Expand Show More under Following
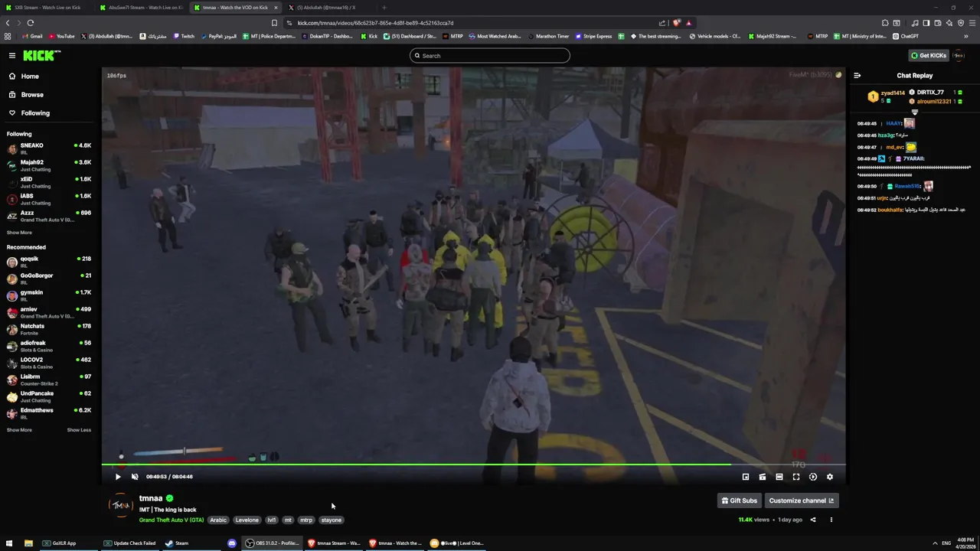Image resolution: width=980 pixels, height=551 pixels. (19, 233)
